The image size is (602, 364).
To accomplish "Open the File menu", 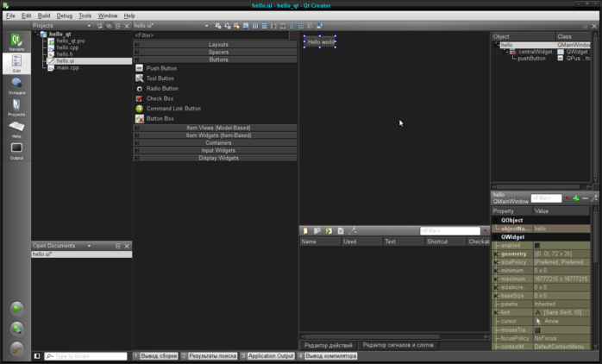I will (x=10, y=16).
